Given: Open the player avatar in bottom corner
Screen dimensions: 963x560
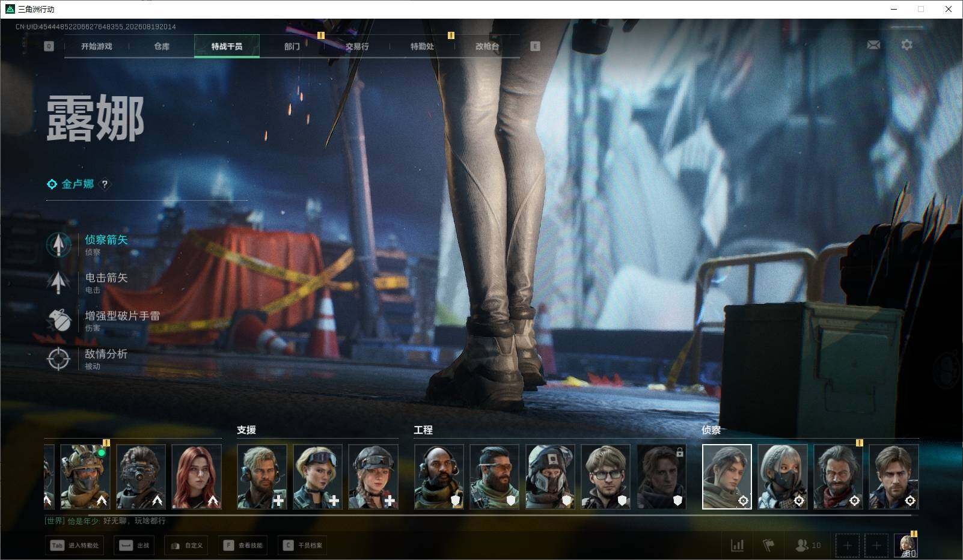Looking at the screenshot, I should [x=906, y=546].
